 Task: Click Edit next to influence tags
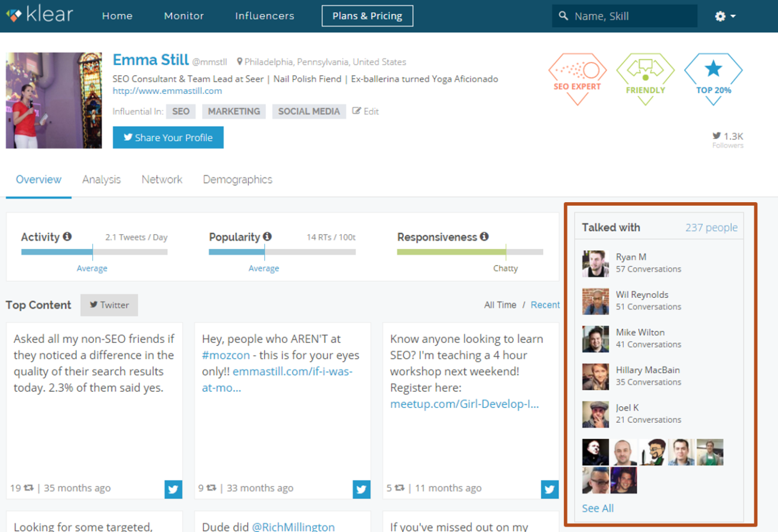366,111
